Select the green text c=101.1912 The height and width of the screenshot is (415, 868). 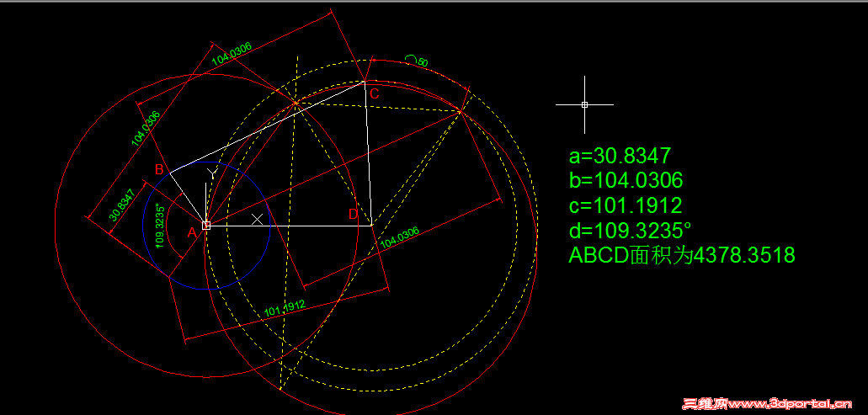click(625, 205)
